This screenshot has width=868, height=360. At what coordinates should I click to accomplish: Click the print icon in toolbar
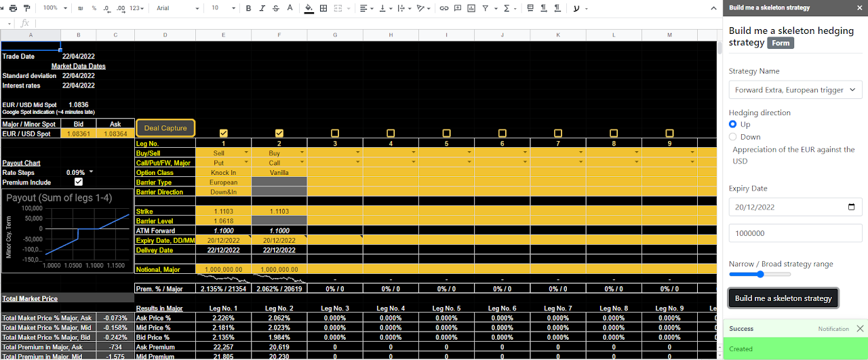click(x=12, y=8)
